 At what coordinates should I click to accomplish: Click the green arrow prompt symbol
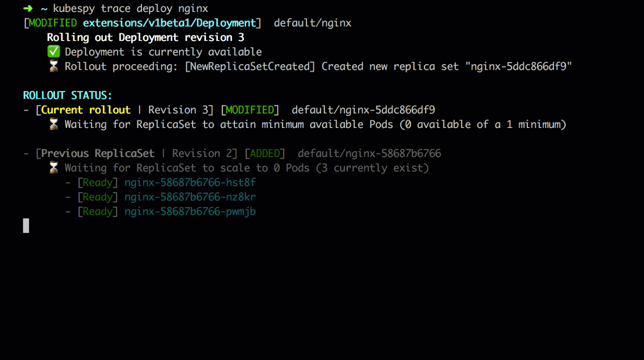click(28, 8)
